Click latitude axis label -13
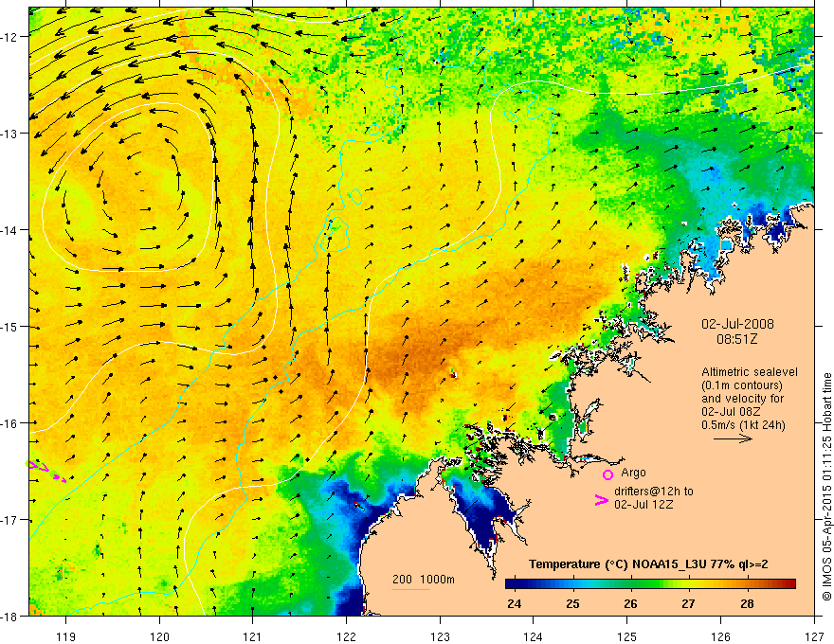Viewport: 834px width, 644px height. (10, 134)
